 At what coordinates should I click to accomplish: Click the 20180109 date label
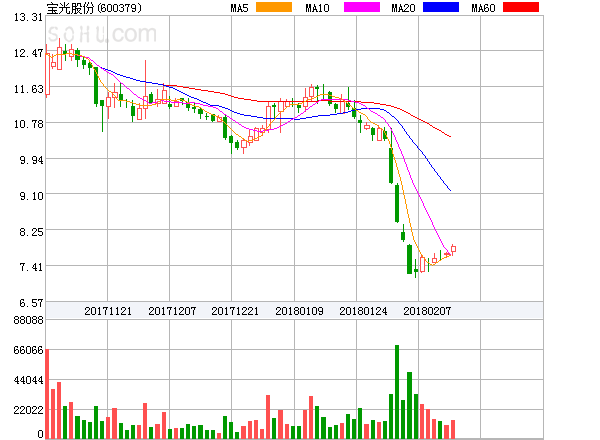pos(299,311)
